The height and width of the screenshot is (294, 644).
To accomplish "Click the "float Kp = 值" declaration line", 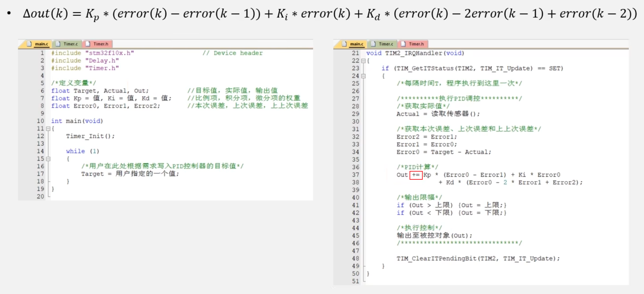I will click(x=111, y=98).
